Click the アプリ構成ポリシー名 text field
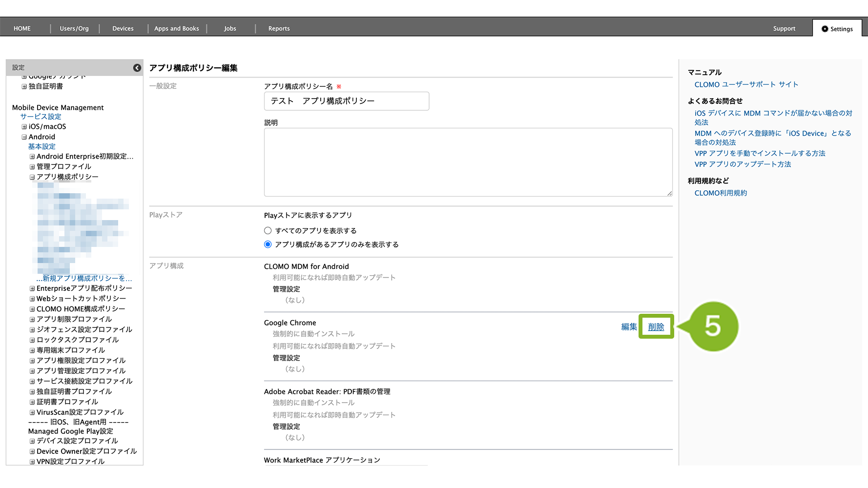868x488 pixels. pos(346,101)
